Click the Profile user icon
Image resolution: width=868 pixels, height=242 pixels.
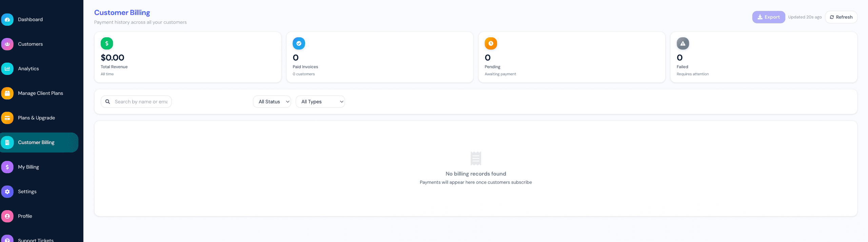pyautogui.click(x=7, y=216)
